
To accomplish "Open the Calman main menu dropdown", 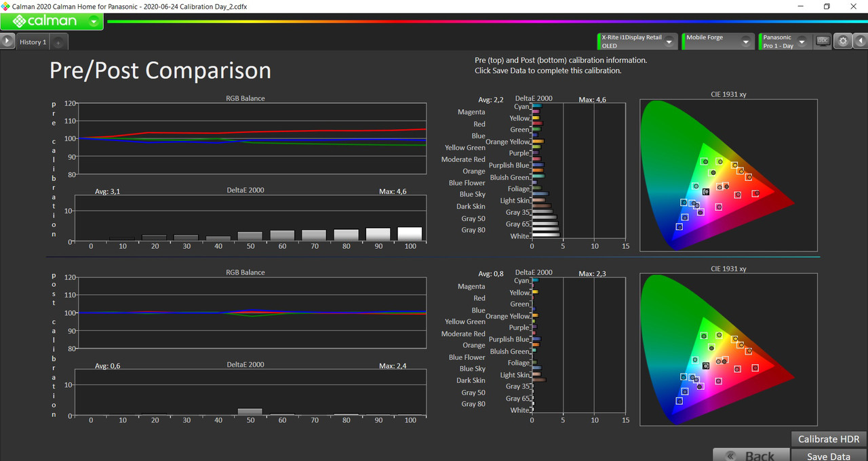I will click(93, 21).
